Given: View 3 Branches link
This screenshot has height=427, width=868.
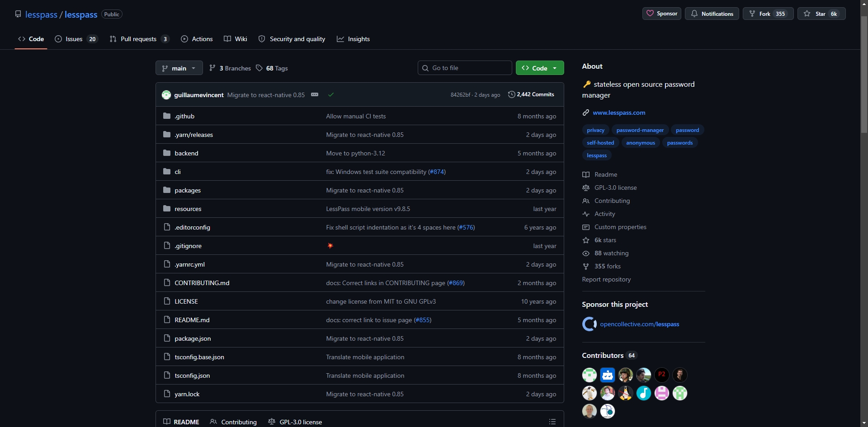Looking at the screenshot, I should click(230, 68).
